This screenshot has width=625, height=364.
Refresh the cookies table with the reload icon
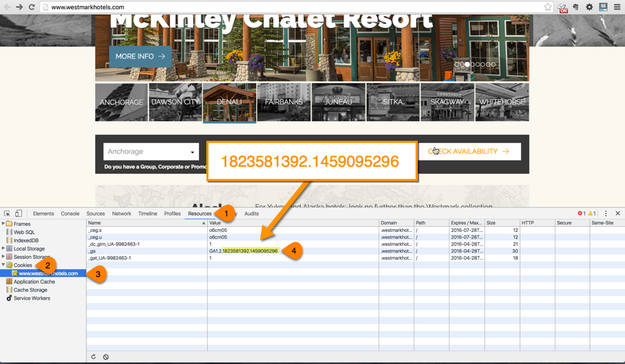pos(94,357)
